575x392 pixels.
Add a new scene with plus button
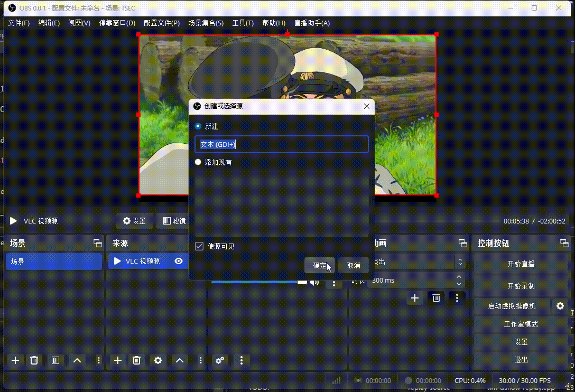tap(15, 360)
